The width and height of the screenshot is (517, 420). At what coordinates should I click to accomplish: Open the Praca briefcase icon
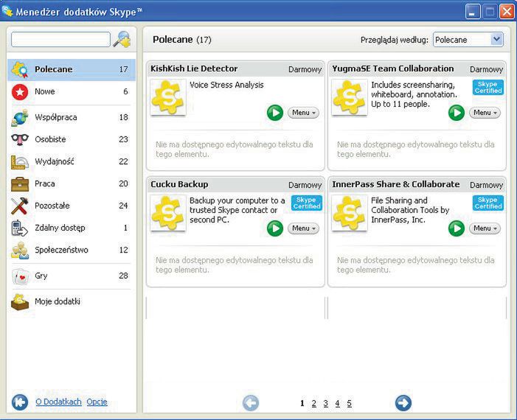(20, 183)
